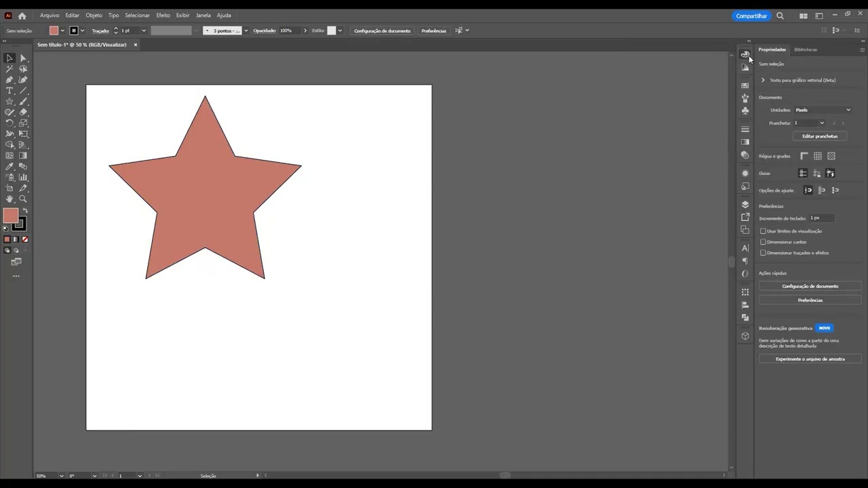Toggle show guides button
Screen dimensions: 868x488
point(803,174)
